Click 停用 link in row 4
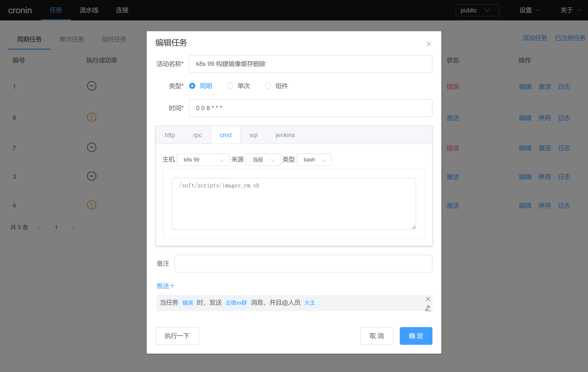The width and height of the screenshot is (588, 372). coord(544,205)
